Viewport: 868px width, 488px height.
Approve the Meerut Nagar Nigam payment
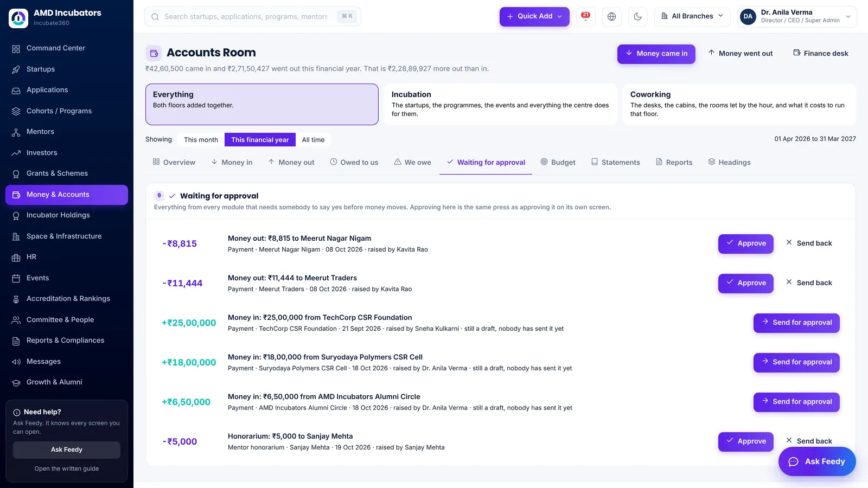click(x=746, y=243)
